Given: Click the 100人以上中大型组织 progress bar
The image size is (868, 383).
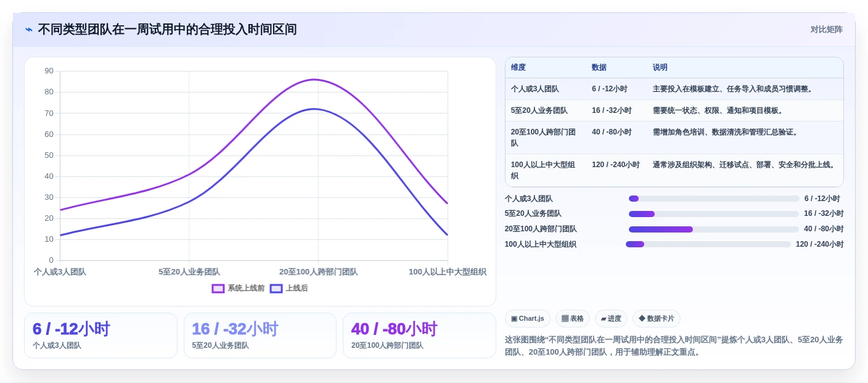Looking at the screenshot, I should coord(708,244).
